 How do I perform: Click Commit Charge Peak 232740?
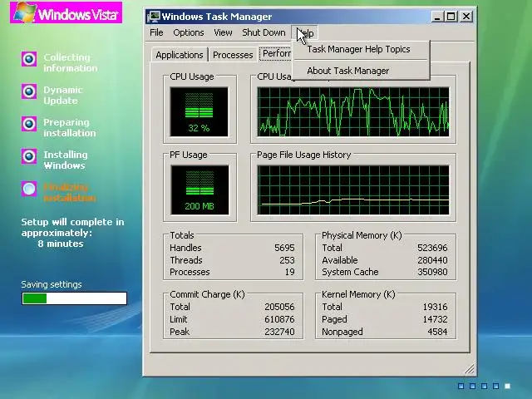click(279, 332)
